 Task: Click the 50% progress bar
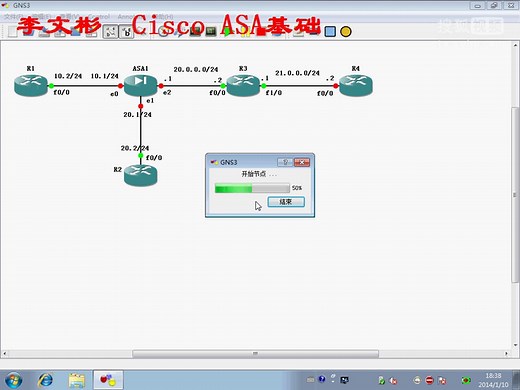pyautogui.click(x=252, y=188)
